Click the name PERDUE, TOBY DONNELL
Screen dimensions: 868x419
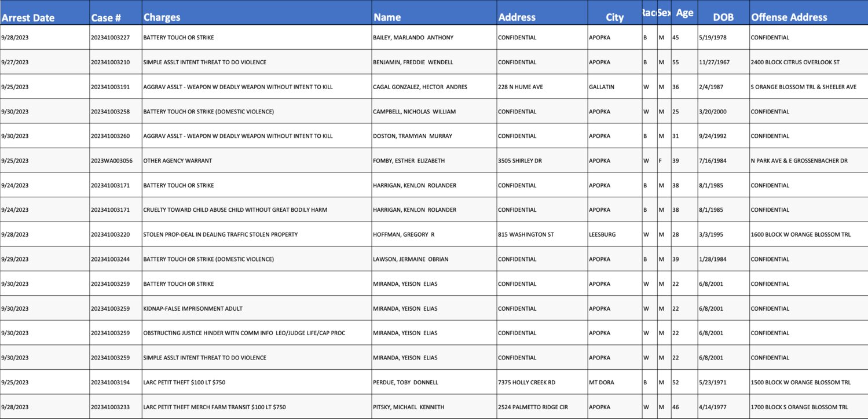coord(406,383)
